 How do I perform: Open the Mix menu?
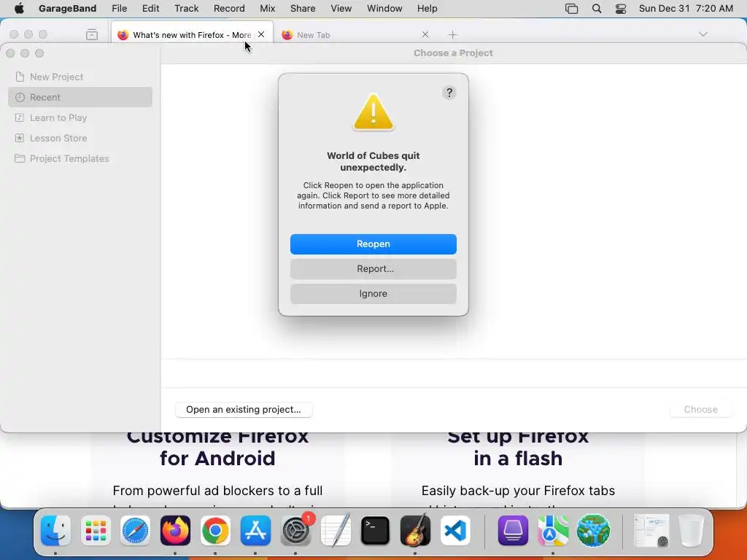point(267,8)
